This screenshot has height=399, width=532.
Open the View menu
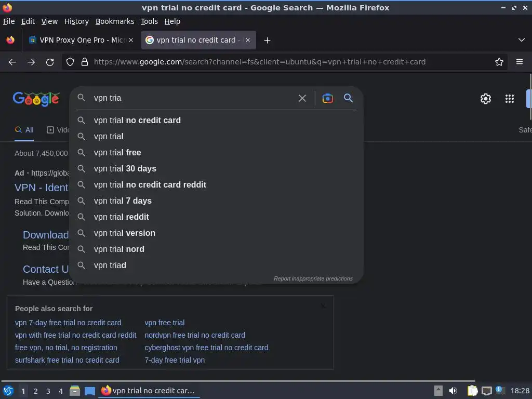[49, 21]
